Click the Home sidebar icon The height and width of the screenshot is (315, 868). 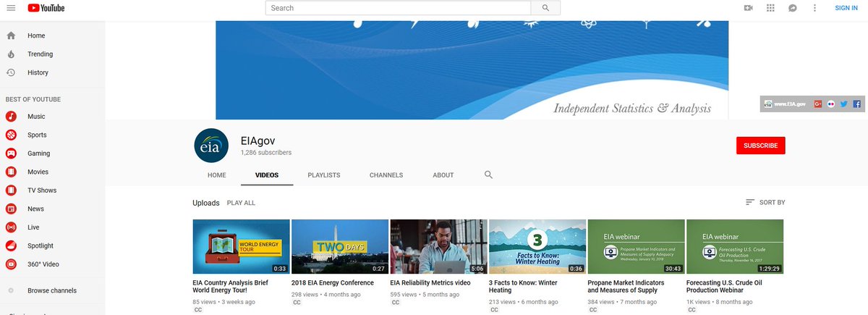tap(11, 35)
